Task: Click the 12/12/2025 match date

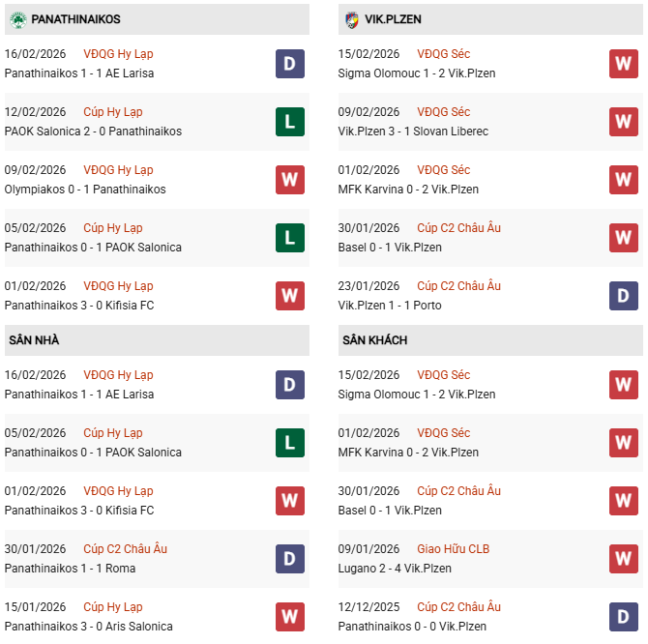Action: pos(368,607)
